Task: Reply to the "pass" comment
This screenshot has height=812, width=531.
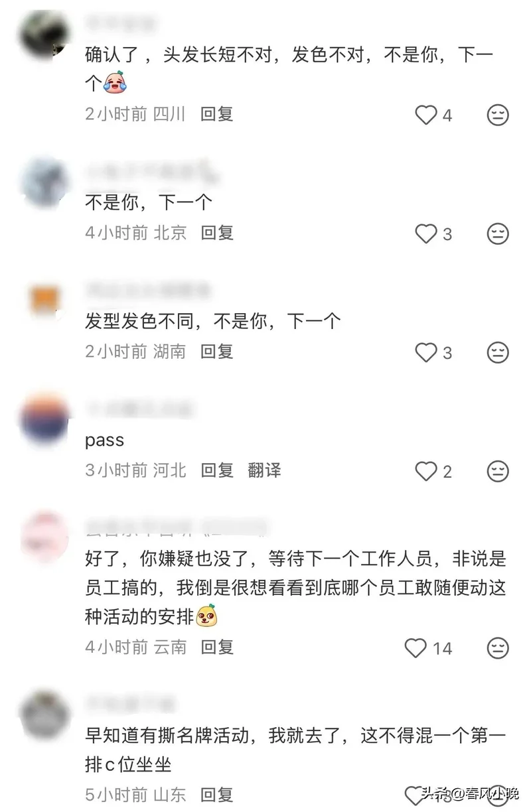Action: [217, 470]
